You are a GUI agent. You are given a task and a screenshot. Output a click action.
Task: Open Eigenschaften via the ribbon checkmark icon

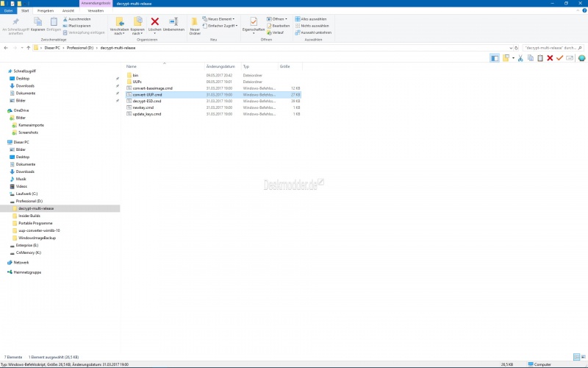tap(254, 21)
